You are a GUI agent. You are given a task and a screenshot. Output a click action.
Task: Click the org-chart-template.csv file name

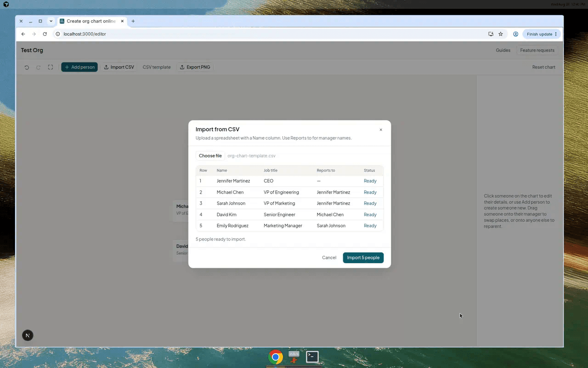coord(251,156)
